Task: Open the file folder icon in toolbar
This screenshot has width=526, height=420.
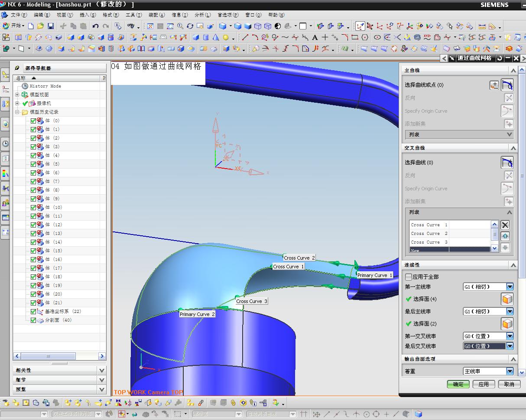Action: click(x=40, y=26)
